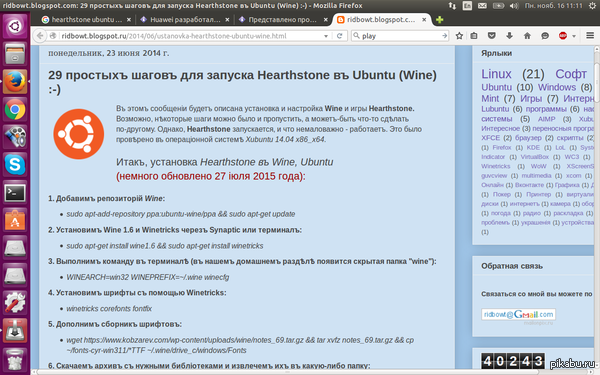Launch Firefox from the Ubuntu launcher
Viewport: 600px width, 375px height.
click(15, 82)
